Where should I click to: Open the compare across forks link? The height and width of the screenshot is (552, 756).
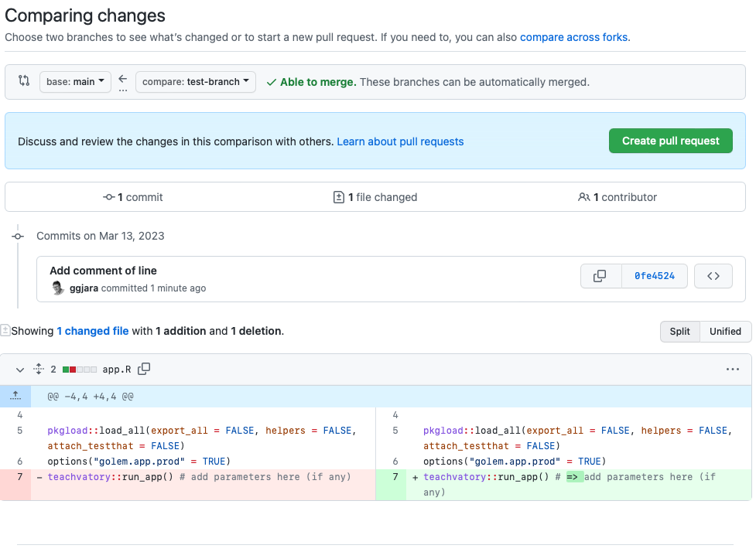click(573, 37)
